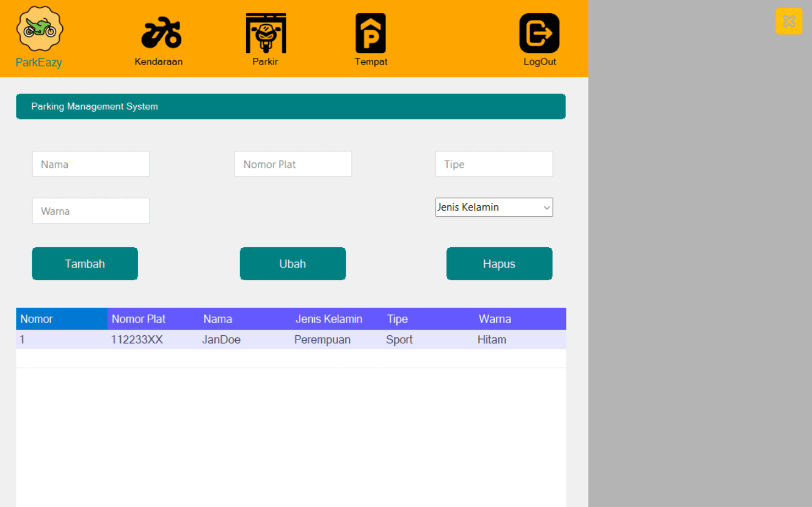The image size is (812, 507).
Task: Click the Ubah button
Action: point(293,264)
